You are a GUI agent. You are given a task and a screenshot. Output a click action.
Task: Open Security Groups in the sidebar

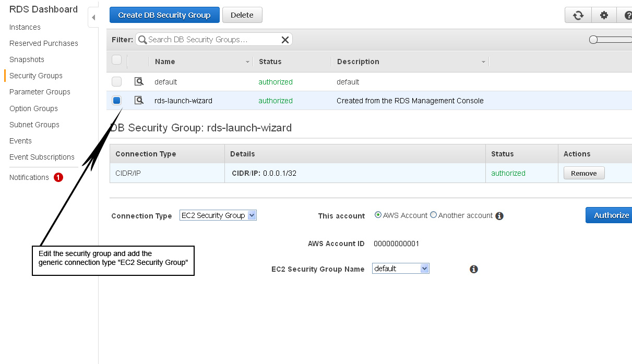click(x=36, y=76)
